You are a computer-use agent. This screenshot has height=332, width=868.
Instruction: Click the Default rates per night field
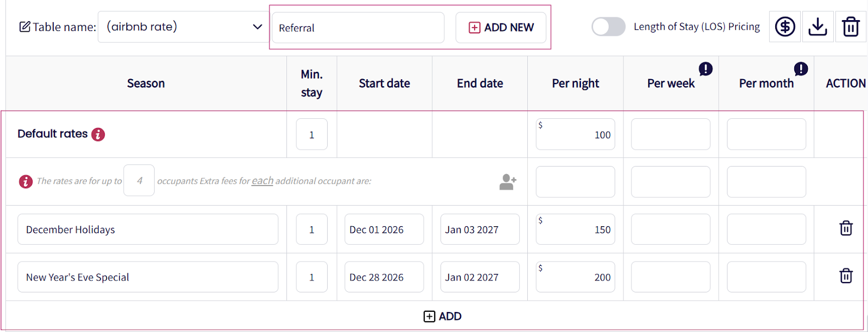tap(575, 135)
